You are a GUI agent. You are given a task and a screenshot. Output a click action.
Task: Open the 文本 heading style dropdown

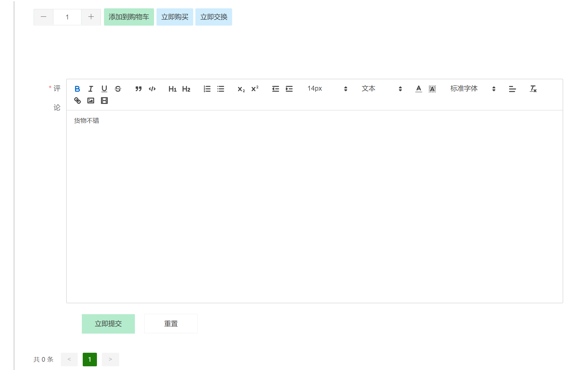coord(382,89)
